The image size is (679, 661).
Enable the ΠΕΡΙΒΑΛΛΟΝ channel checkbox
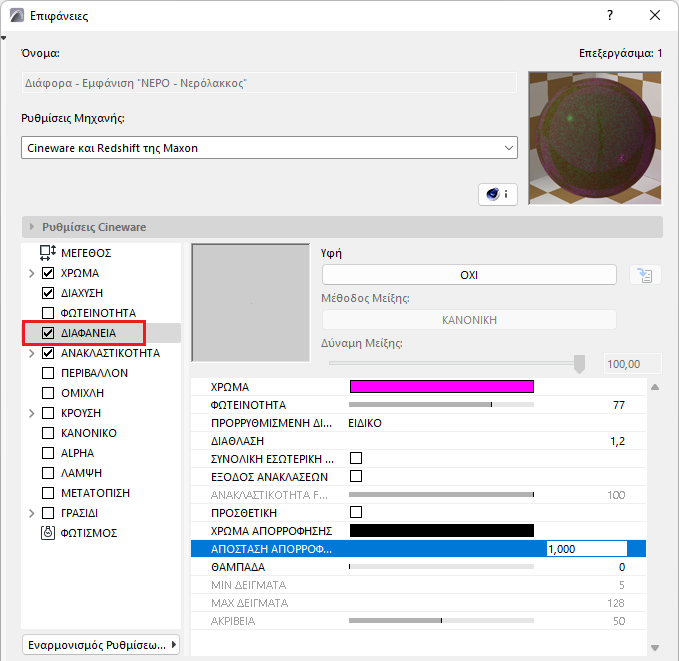pyautogui.click(x=48, y=373)
